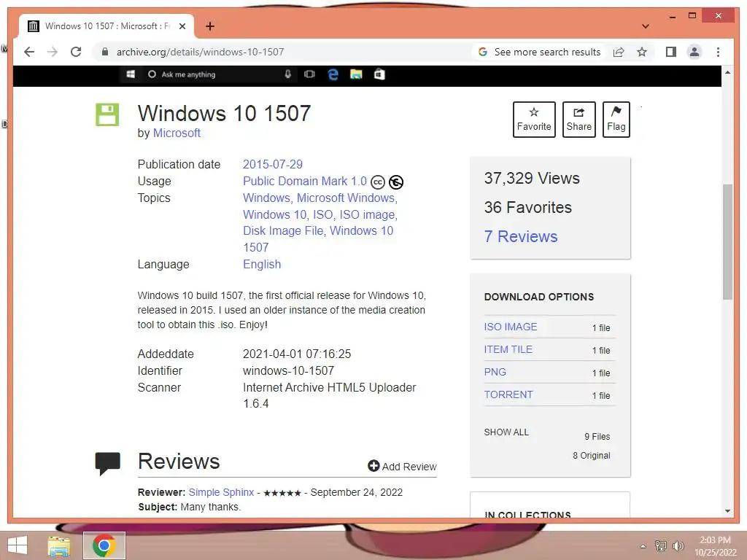
Task: Share this page using the address bar icon
Action: coord(619,52)
